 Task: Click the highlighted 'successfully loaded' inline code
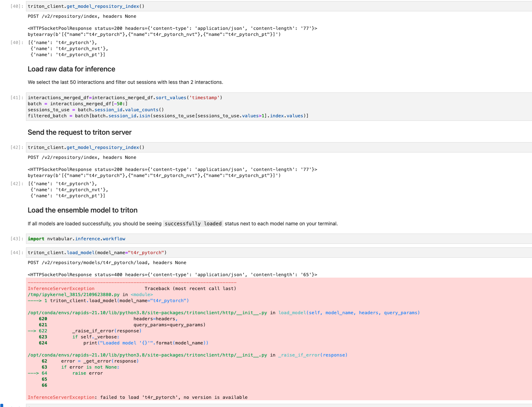(193, 223)
